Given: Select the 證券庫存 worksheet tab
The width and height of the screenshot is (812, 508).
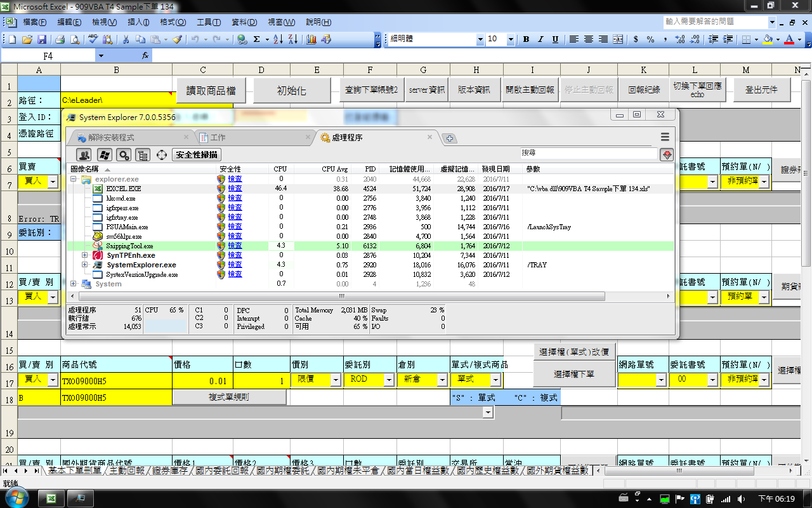Looking at the screenshot, I should pos(170,471).
